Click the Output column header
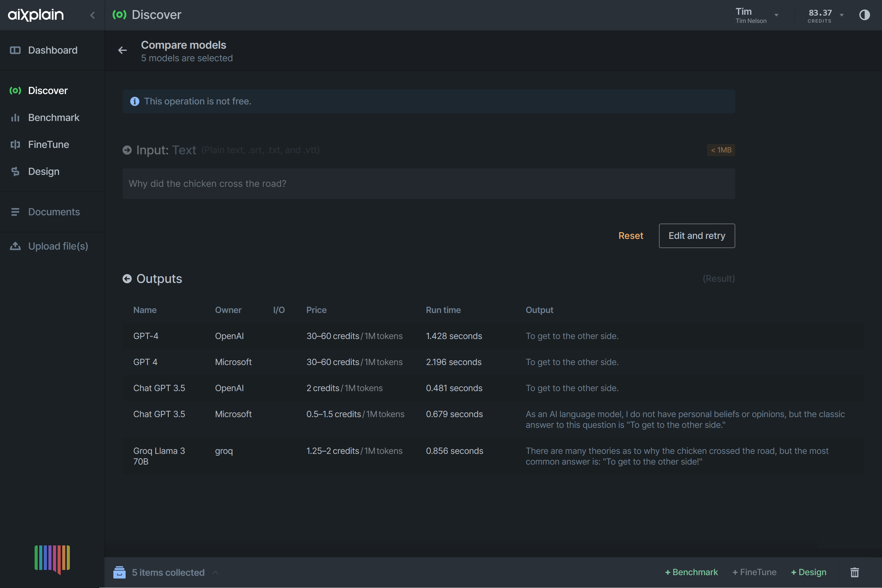The image size is (882, 588). tap(539, 310)
